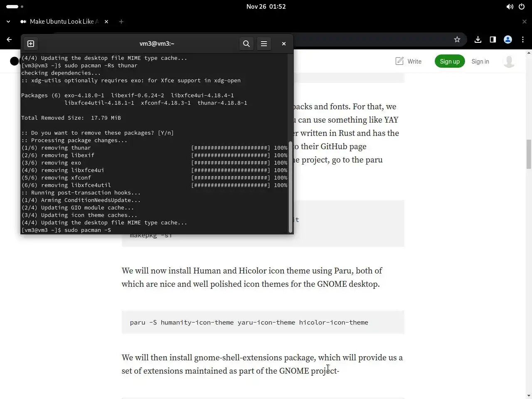Image resolution: width=532 pixels, height=399 pixels.
Task: Close the Make Ubuntu Look Like tab
Action: (106, 22)
